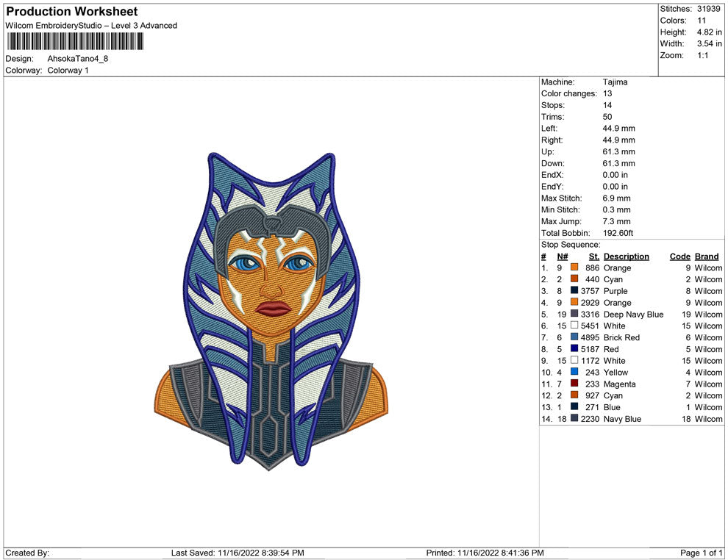Click the St. column header
Viewport: 728px width, 560px height.
594,256
